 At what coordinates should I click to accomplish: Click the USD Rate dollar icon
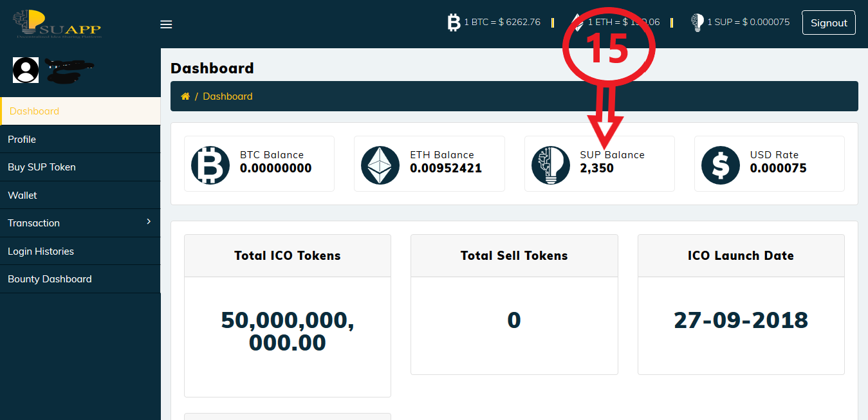click(x=720, y=165)
